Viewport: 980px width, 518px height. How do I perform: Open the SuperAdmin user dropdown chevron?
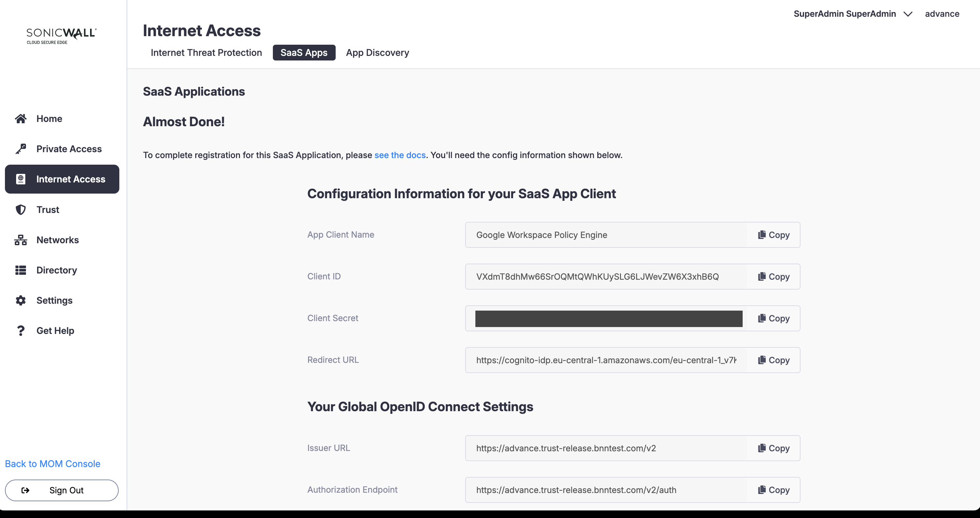click(908, 14)
